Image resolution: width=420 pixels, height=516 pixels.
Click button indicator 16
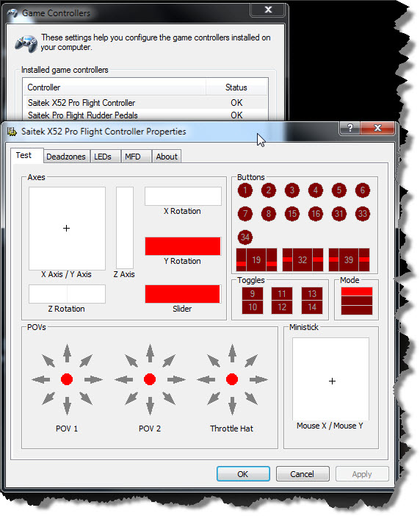(316, 214)
